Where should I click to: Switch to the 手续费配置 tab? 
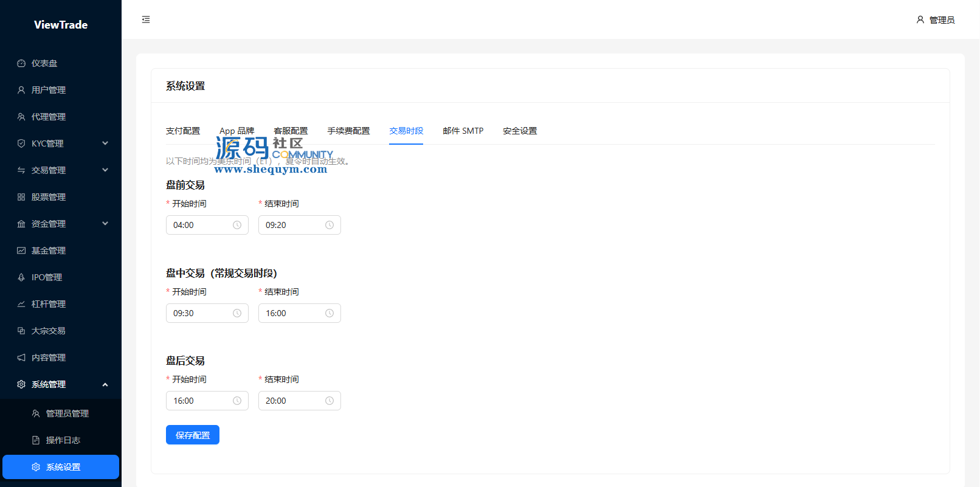(x=348, y=131)
